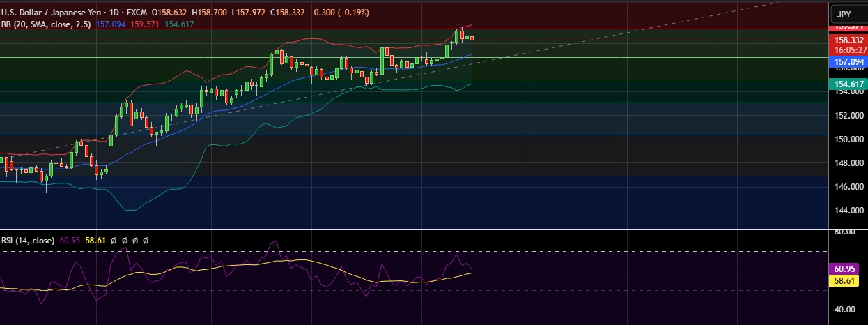
Task: Select the latest red candle on chart
Action: click(472, 38)
